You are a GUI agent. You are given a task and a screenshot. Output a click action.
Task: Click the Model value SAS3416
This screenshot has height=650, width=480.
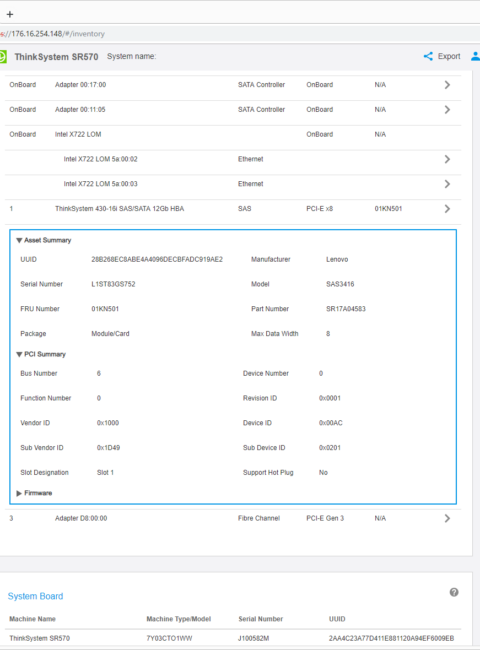pyautogui.click(x=340, y=284)
